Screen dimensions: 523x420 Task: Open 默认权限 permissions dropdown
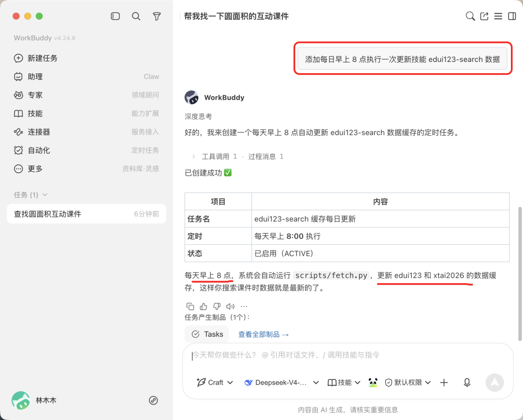pyautogui.click(x=408, y=383)
